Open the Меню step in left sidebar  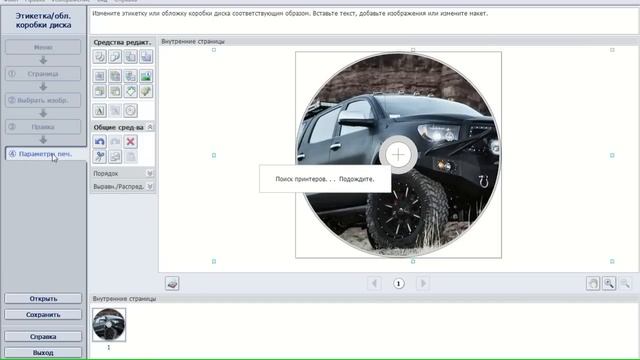[x=43, y=47]
